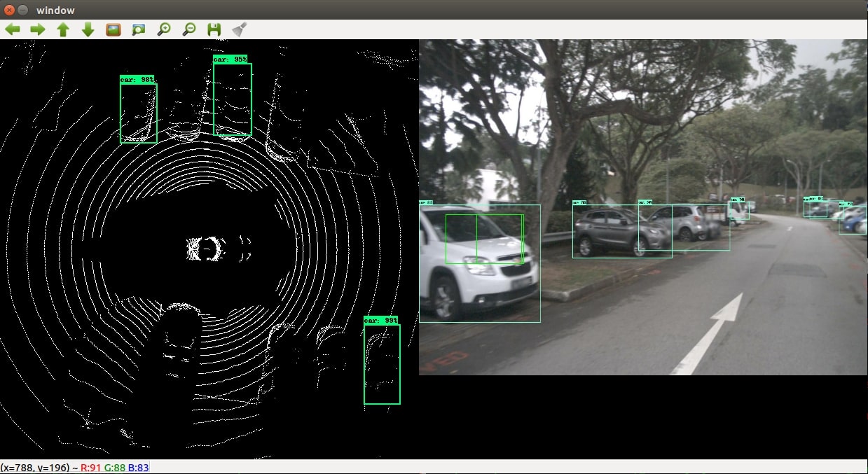Screen dimensions: 868x474
Task: Click the "car: 98%" detection label
Action: click(x=137, y=80)
